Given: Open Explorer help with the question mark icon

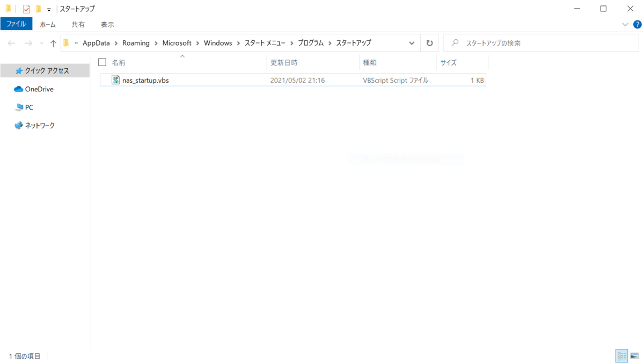Looking at the screenshot, I should click(638, 24).
